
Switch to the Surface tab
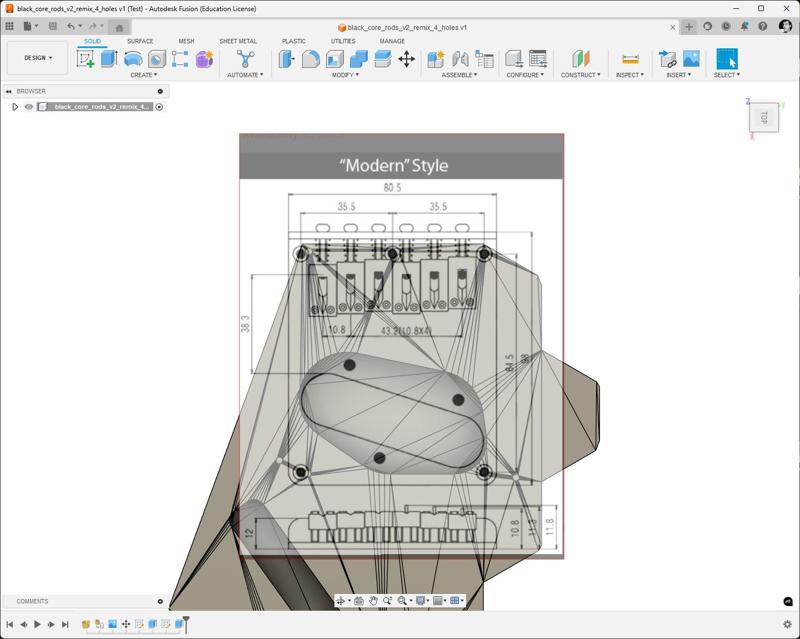pyautogui.click(x=140, y=41)
